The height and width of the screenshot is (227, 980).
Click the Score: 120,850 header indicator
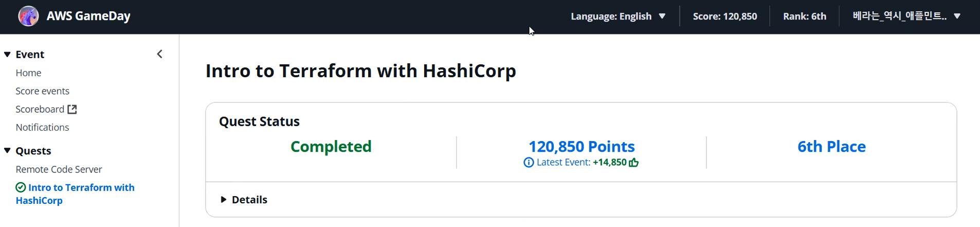click(x=725, y=16)
